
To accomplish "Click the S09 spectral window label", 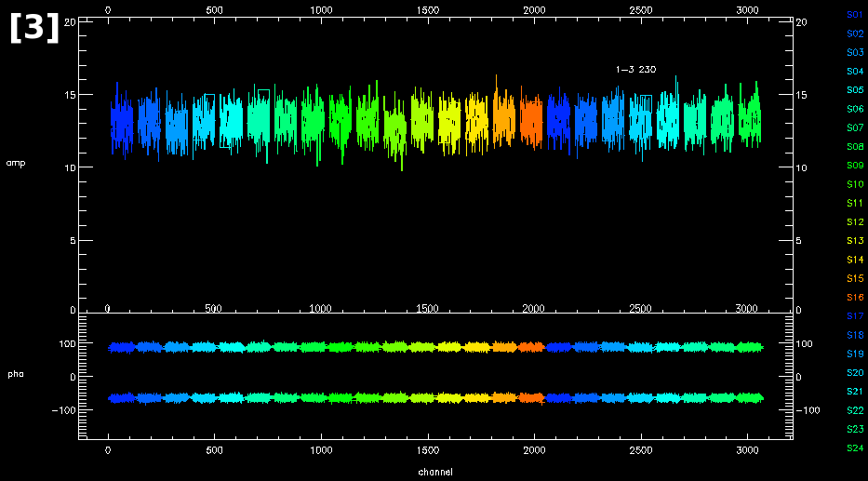I will [855, 166].
